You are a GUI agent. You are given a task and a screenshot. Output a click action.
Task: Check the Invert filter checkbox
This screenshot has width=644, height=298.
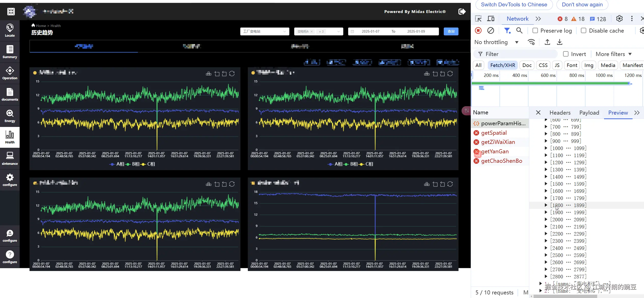(566, 54)
